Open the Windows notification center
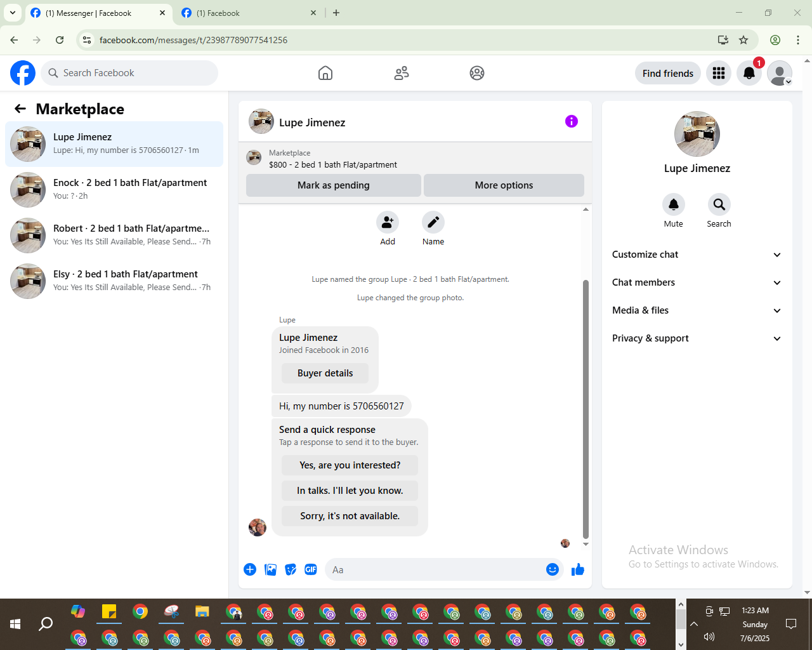Viewport: 812px width, 650px height. tap(791, 624)
